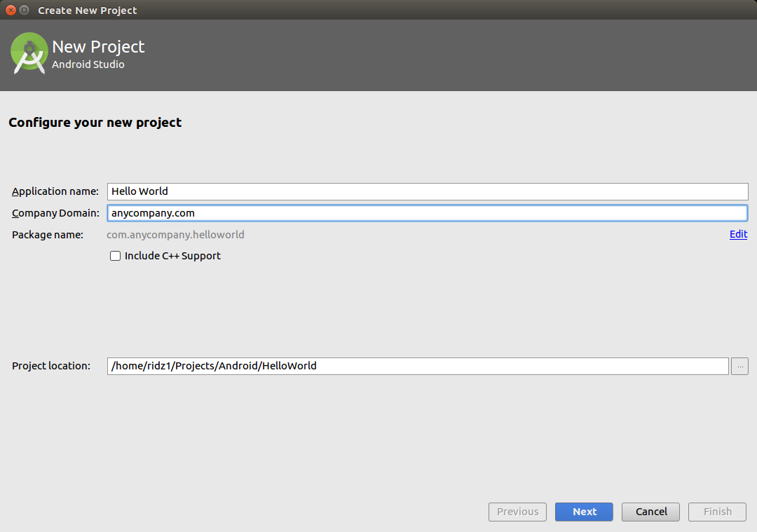The image size is (757, 532).
Task: Click the 'Android Studio' subtitle text
Action: 88,64
